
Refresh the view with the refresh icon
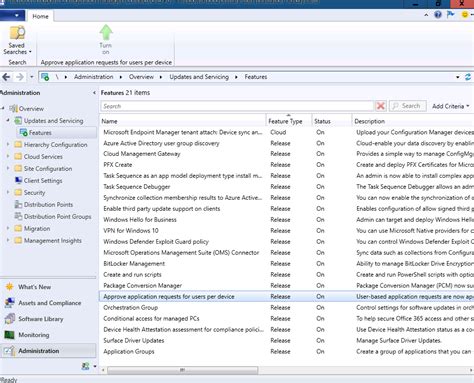pos(468,77)
